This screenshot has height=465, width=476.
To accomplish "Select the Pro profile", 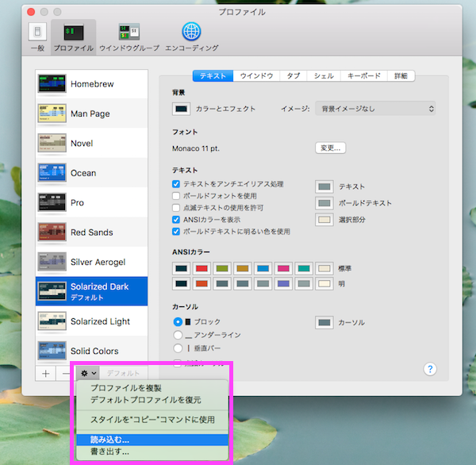I will click(x=91, y=202).
